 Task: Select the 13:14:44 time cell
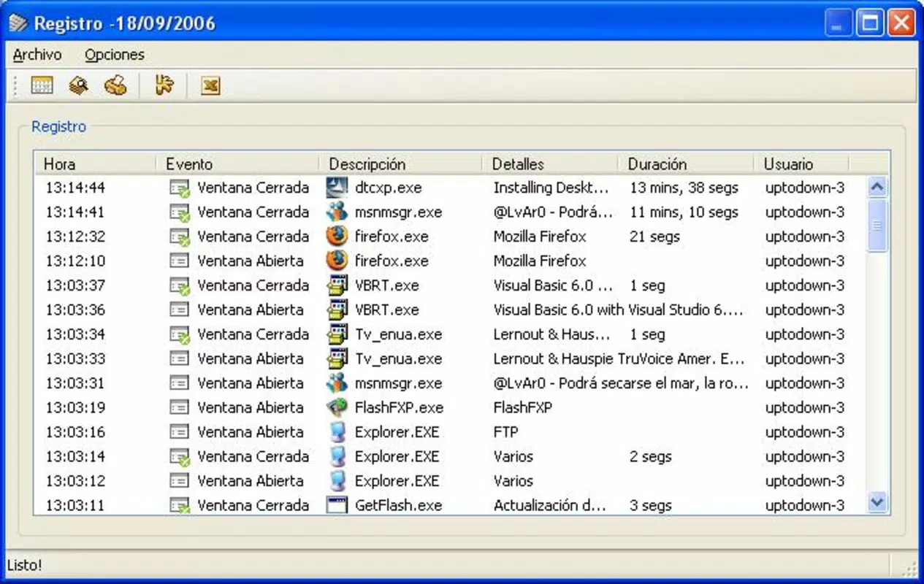[75, 188]
